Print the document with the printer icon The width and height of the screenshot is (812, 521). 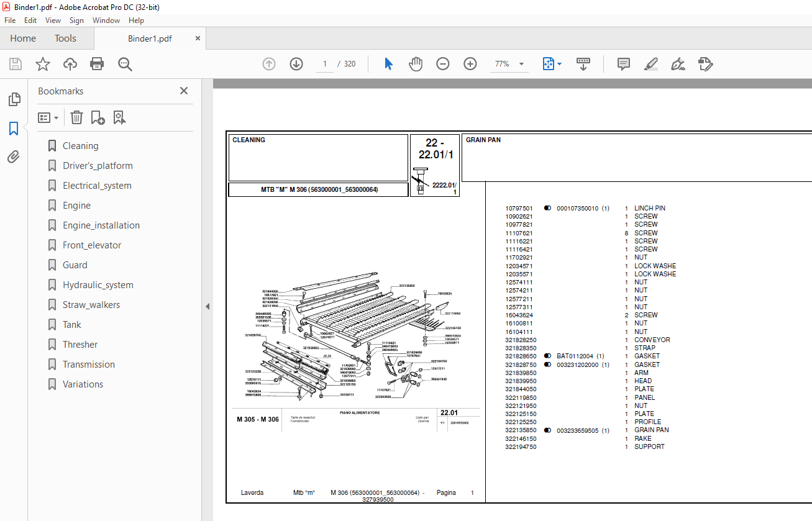click(97, 64)
